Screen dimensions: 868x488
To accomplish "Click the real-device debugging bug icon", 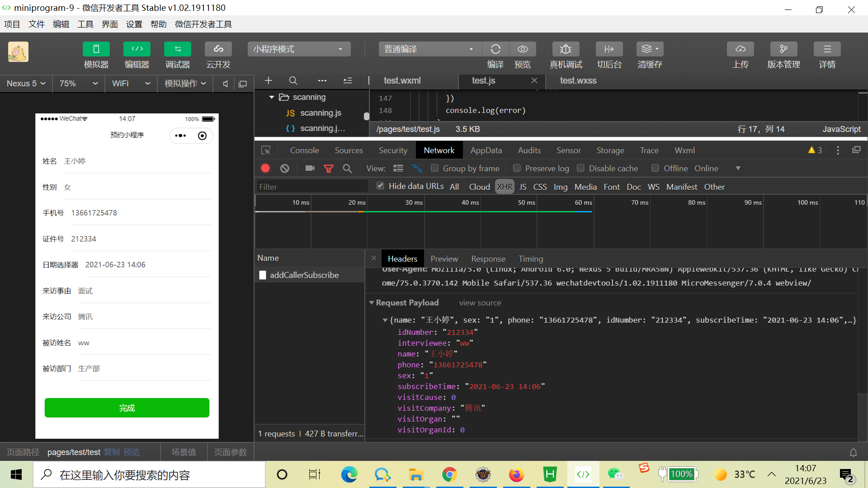I will point(566,49).
